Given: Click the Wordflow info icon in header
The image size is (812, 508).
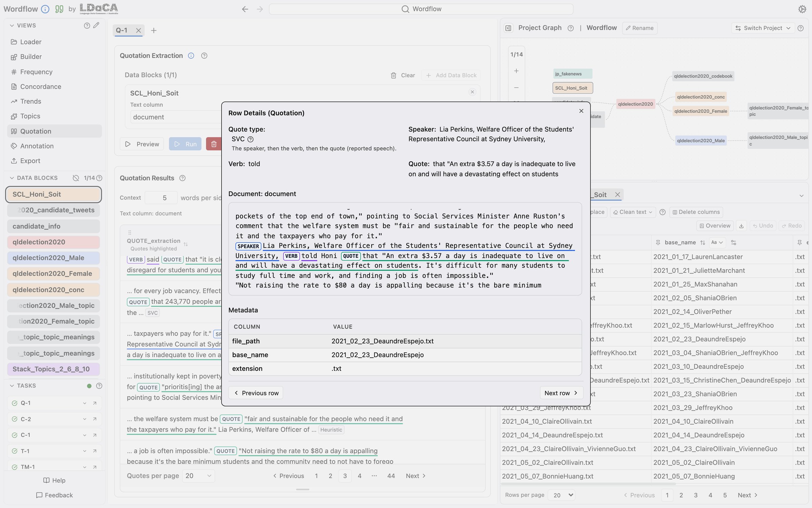Looking at the screenshot, I should (45, 9).
